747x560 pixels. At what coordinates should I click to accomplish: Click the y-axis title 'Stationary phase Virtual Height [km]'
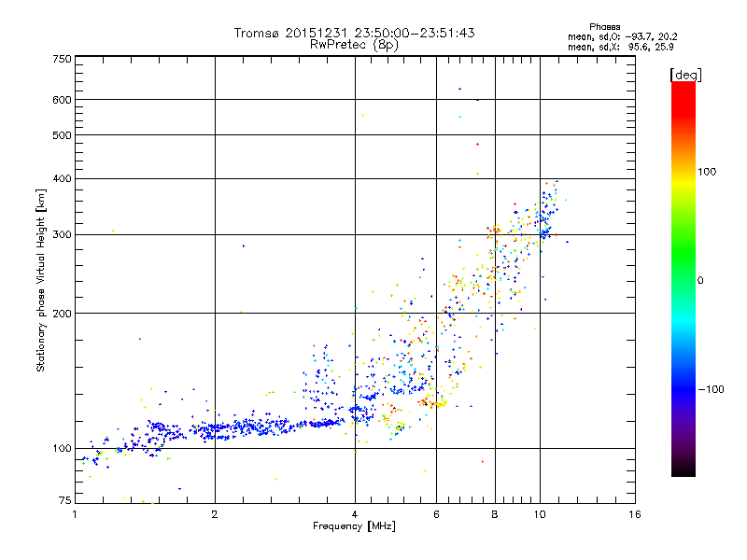click(40, 280)
